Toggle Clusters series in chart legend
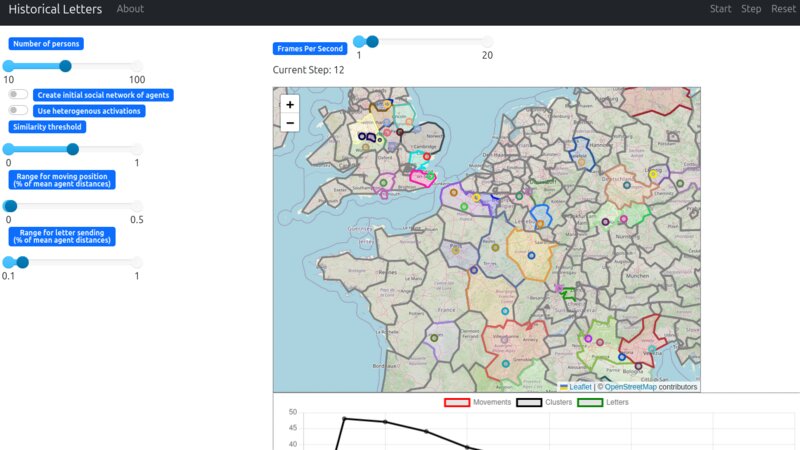800x450 pixels. click(544, 402)
